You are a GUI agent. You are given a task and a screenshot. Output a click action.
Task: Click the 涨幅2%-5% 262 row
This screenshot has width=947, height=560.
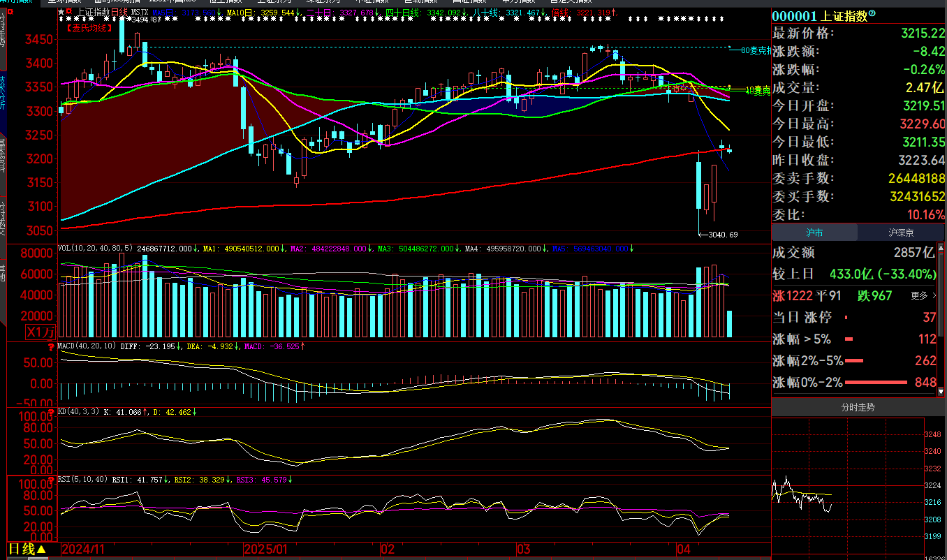(x=855, y=361)
